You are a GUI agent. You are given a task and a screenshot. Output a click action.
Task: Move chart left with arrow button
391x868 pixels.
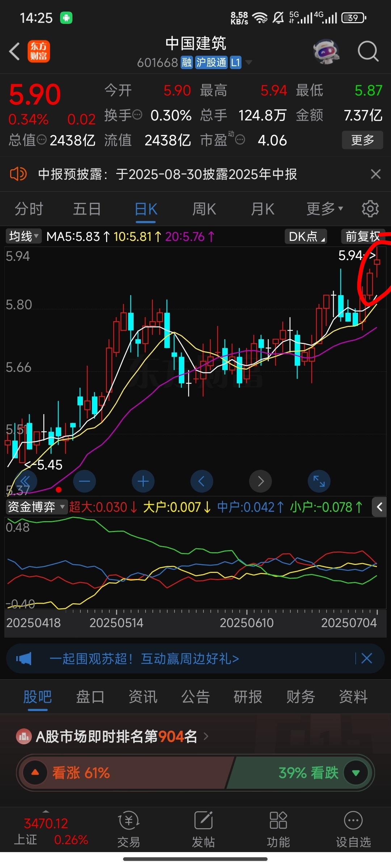coord(202,481)
